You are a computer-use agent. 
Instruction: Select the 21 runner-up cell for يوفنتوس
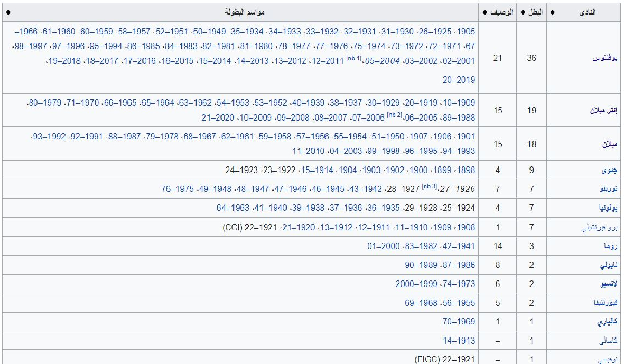497,58
